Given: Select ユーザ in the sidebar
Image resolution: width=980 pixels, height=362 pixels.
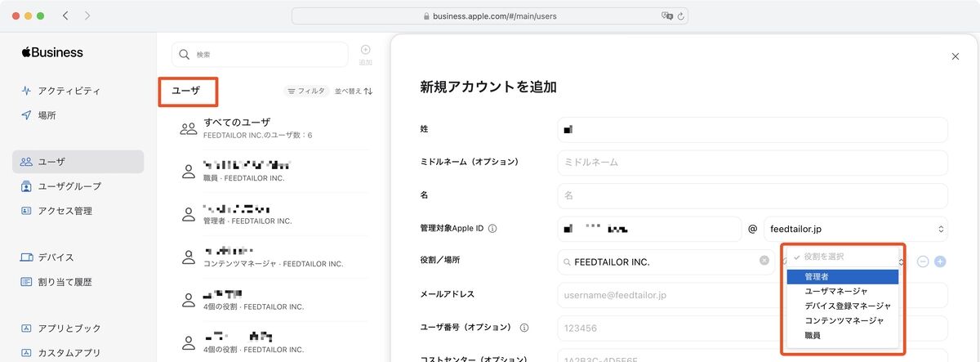Looking at the screenshot, I should click(78, 162).
